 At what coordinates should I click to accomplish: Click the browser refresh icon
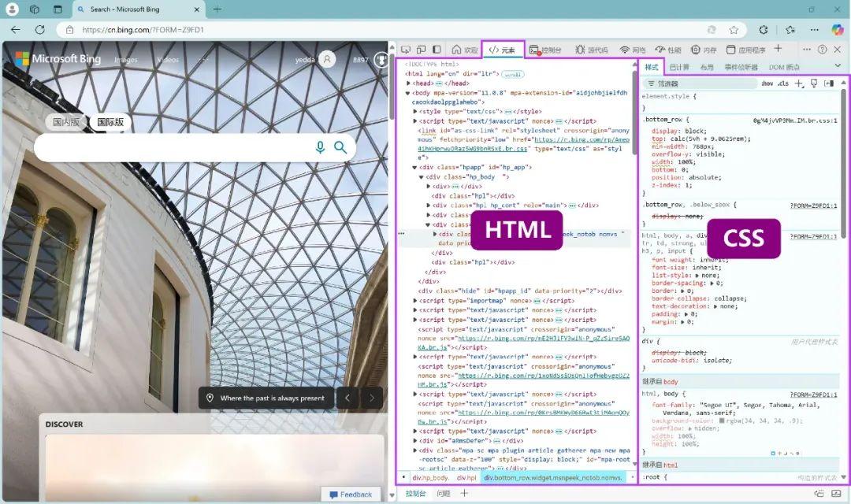pos(39,30)
